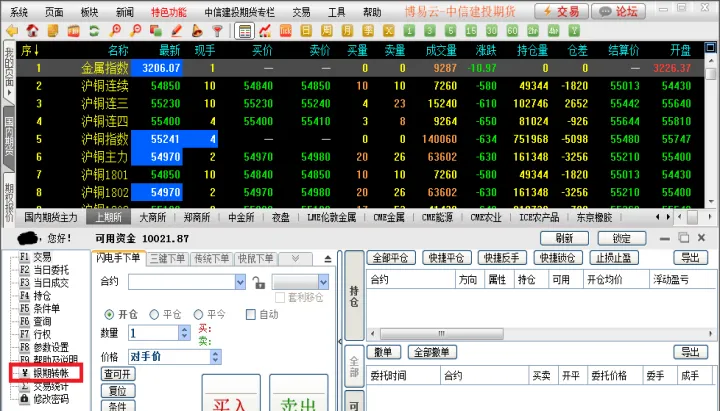Enable the 自动 checkbox
This screenshot has width=720, height=411.
(251, 315)
